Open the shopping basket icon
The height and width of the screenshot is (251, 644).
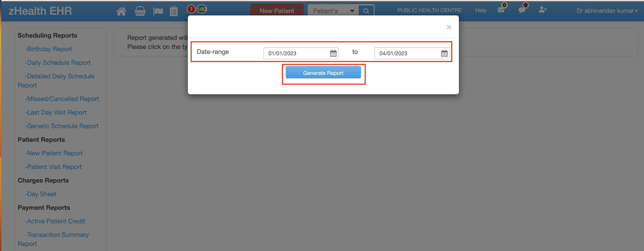pyautogui.click(x=140, y=11)
